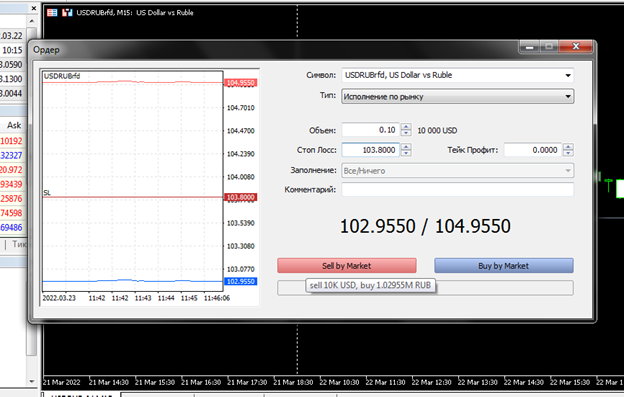Image resolution: width=624 pixels, height=397 pixels.
Task: Increase the Объем volume with up arrow
Action: [406, 127]
